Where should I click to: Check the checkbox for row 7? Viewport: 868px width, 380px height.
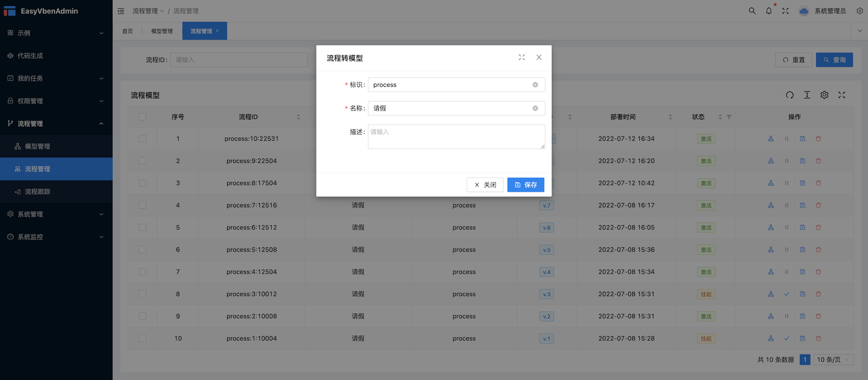pos(143,272)
